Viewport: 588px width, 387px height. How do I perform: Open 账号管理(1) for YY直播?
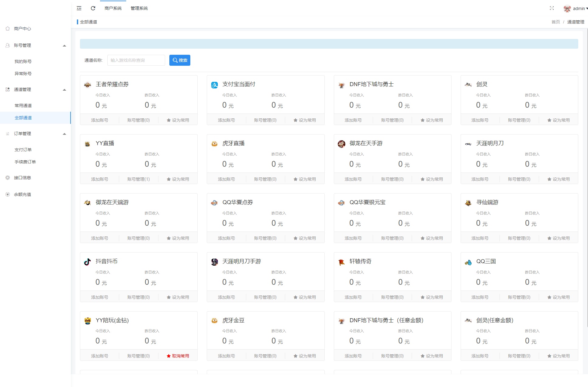click(x=138, y=179)
